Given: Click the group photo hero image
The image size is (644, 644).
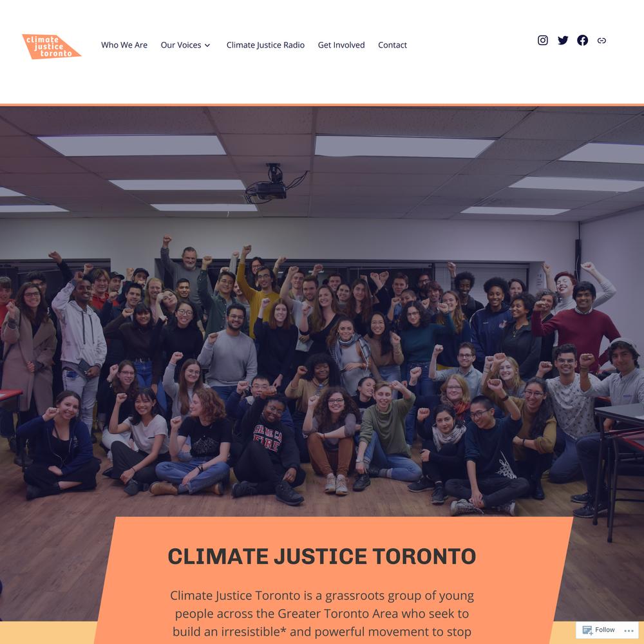Looking at the screenshot, I should pos(322,312).
